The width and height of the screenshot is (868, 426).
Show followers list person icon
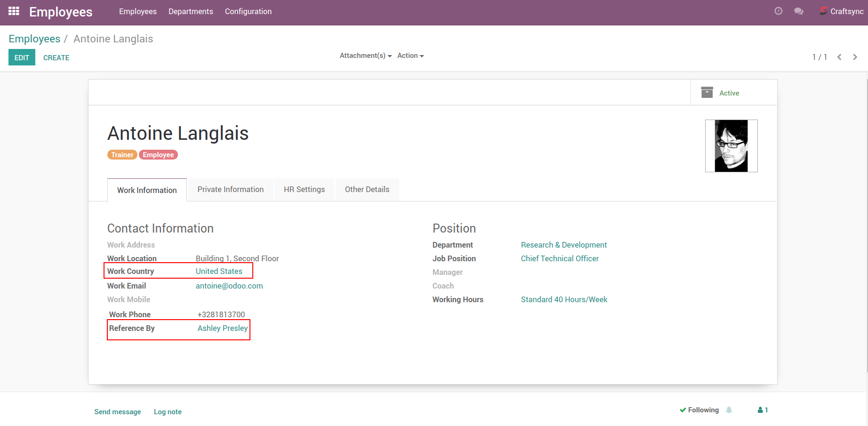[x=762, y=410]
